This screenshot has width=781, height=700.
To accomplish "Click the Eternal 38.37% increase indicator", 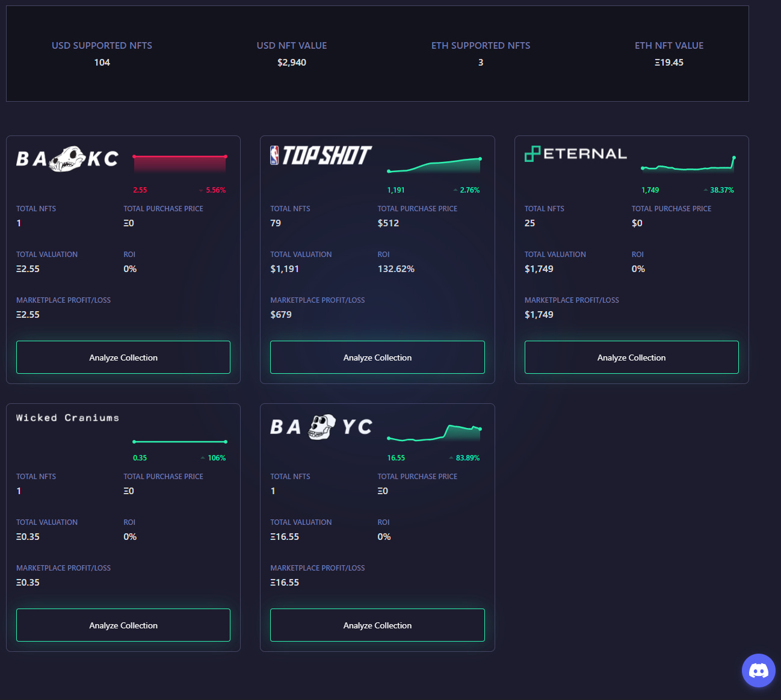I will coord(719,190).
